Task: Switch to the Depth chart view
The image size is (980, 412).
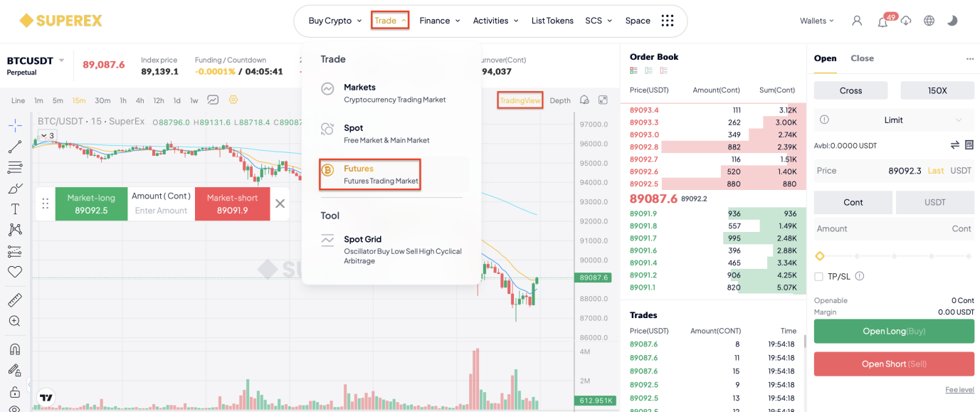Action: 560,100
